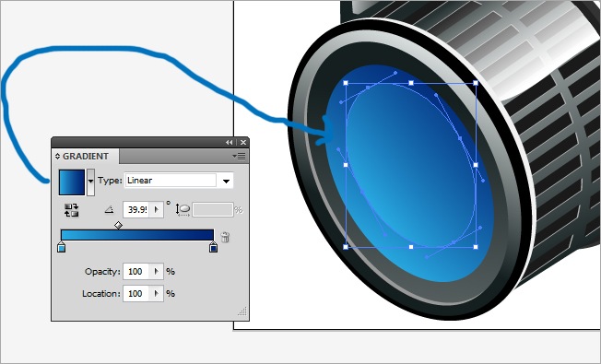Click the Location value field
This screenshot has width=601, height=364.
click(136, 293)
